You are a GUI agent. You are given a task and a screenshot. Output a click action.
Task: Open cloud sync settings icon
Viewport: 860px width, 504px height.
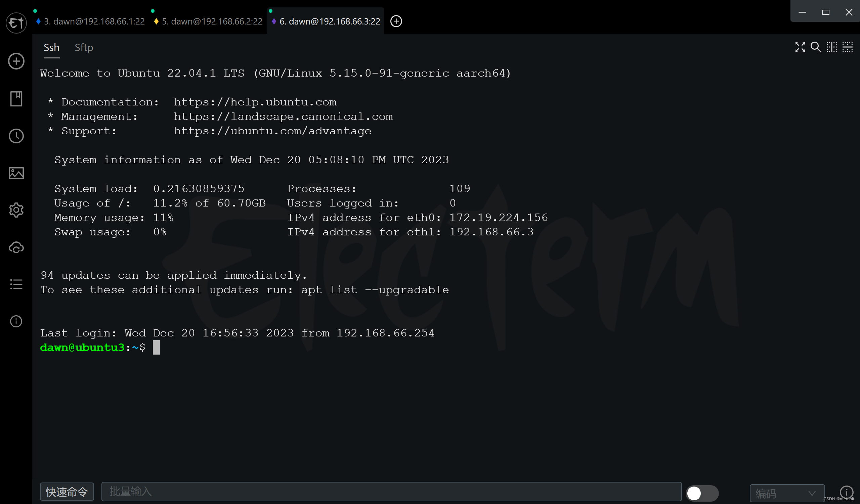pos(16,247)
